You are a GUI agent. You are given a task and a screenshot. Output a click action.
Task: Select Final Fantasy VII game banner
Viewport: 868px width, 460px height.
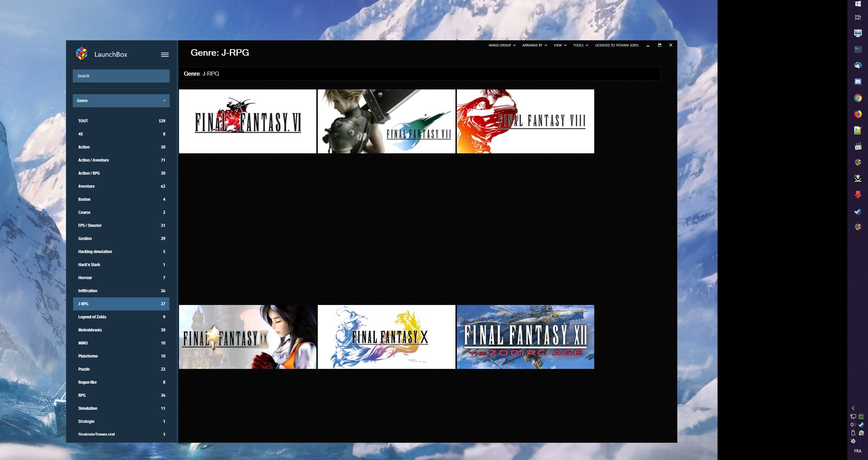point(386,121)
